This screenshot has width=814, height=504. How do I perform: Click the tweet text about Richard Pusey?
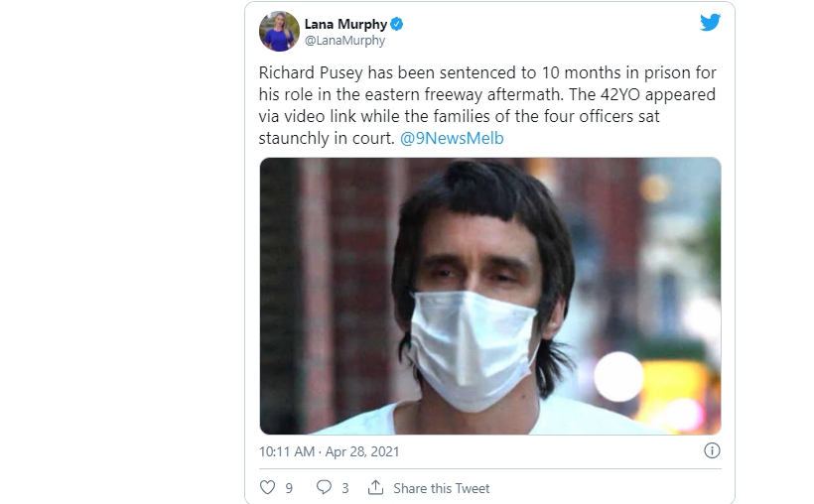coord(487,105)
